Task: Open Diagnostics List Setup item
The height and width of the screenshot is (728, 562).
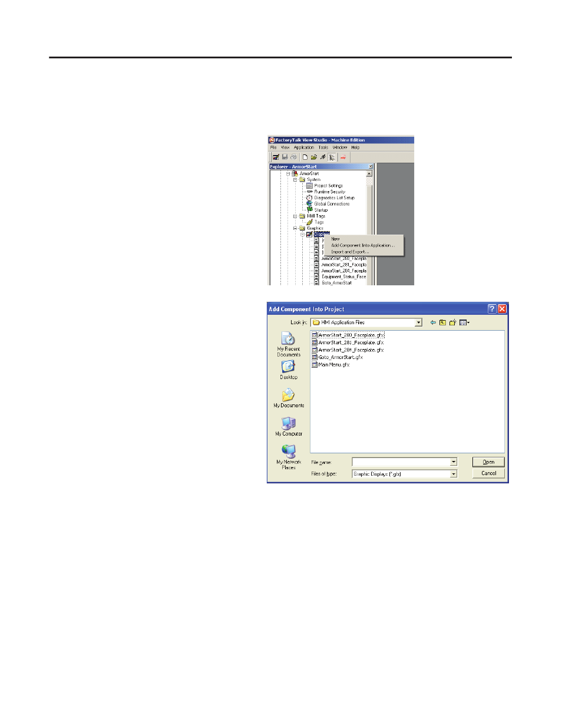Action: click(x=335, y=198)
